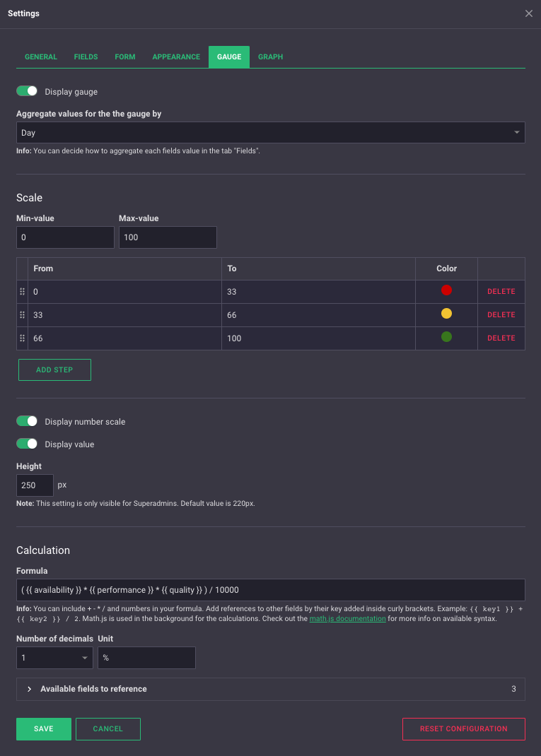Screen dimensions: 541x756
Task: Toggle the Display gauge switch
Action: click(x=27, y=91)
